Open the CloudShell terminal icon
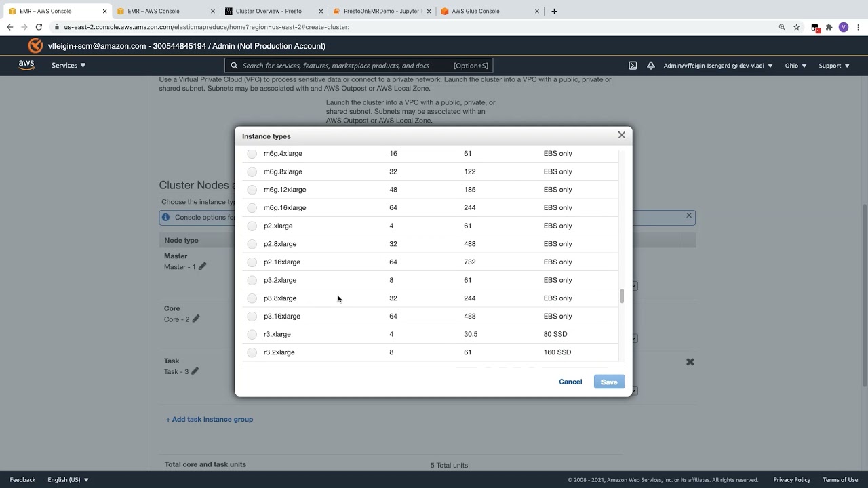868x488 pixels. coord(633,66)
